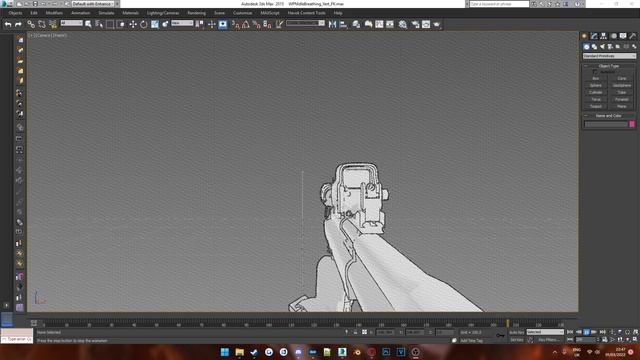
Task: Click the Sphere primitive button
Action: [x=596, y=85]
